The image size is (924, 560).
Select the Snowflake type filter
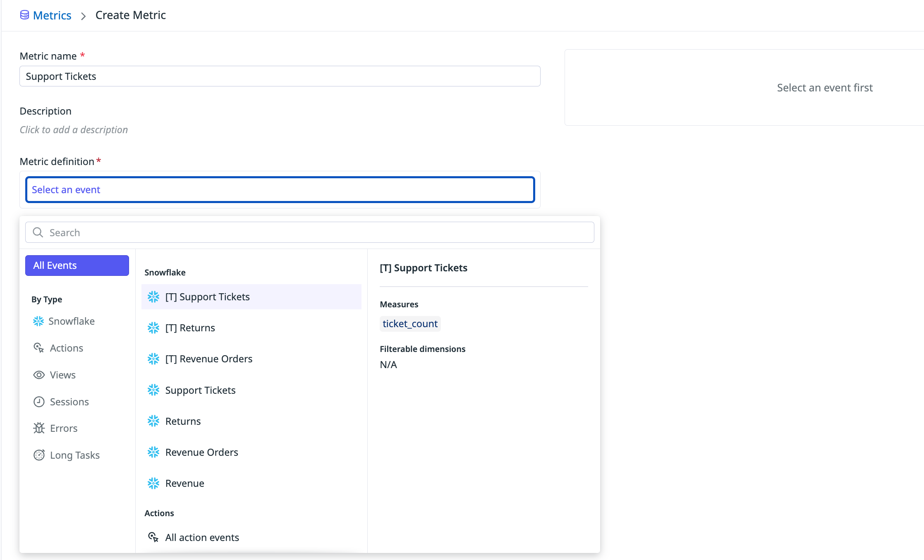pos(72,321)
